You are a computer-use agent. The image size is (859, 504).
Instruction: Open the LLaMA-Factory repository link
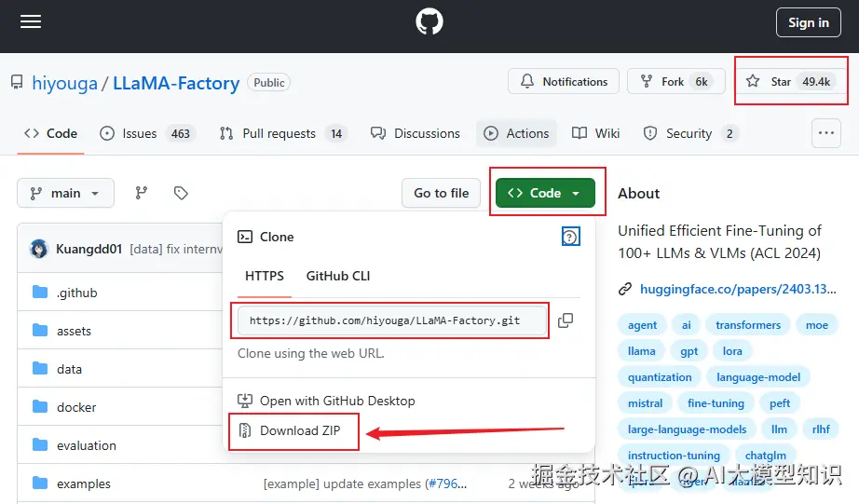click(176, 83)
